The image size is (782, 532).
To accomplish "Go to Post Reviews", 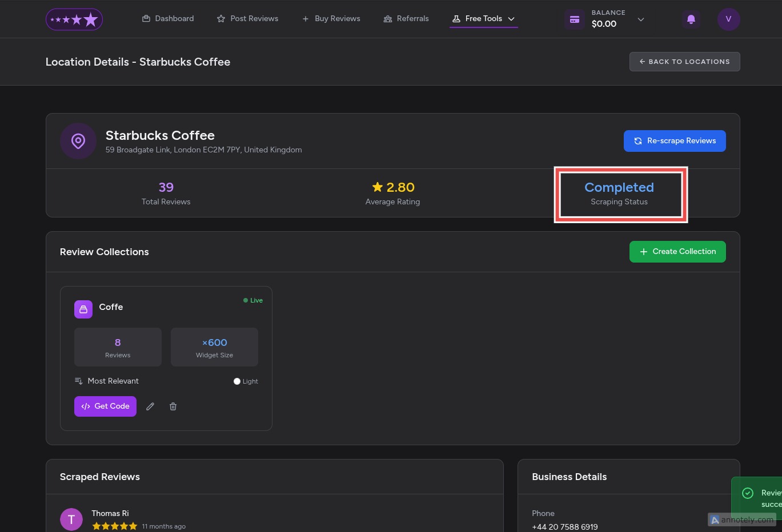I will click(x=247, y=19).
